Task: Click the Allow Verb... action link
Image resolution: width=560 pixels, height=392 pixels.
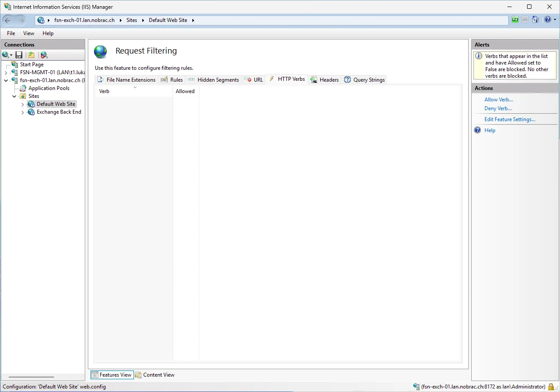Action: 499,100
